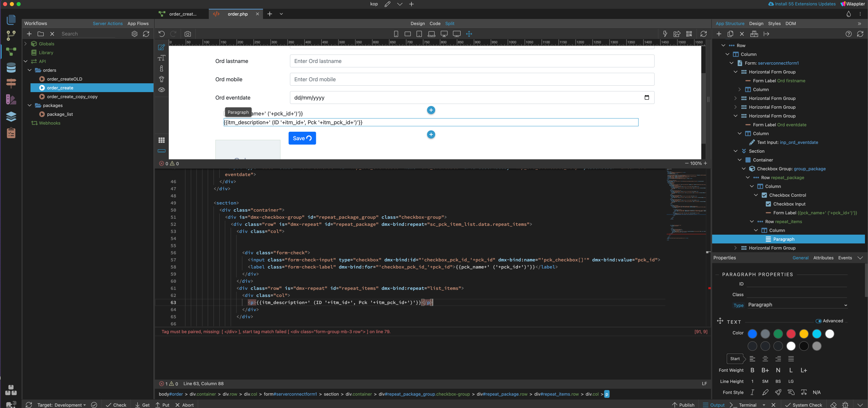868x408 pixels.
Task: Switch to phone portrait viewport size
Action: pos(396,34)
